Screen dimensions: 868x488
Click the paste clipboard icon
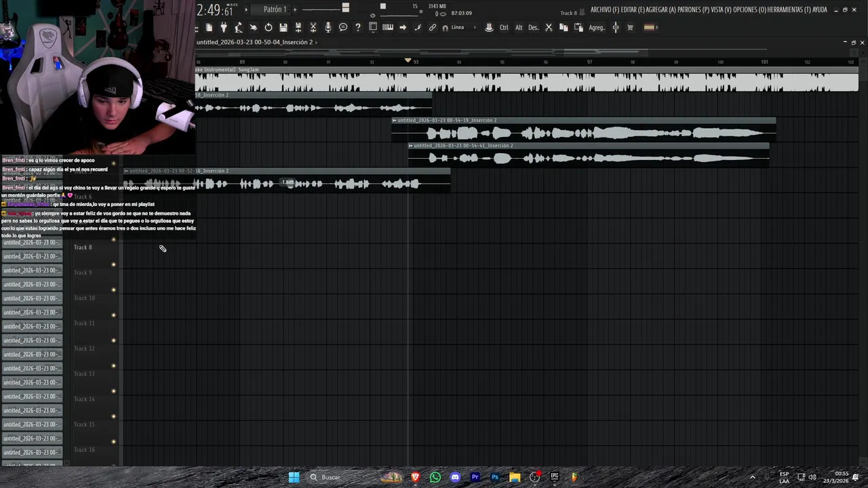click(x=578, y=28)
